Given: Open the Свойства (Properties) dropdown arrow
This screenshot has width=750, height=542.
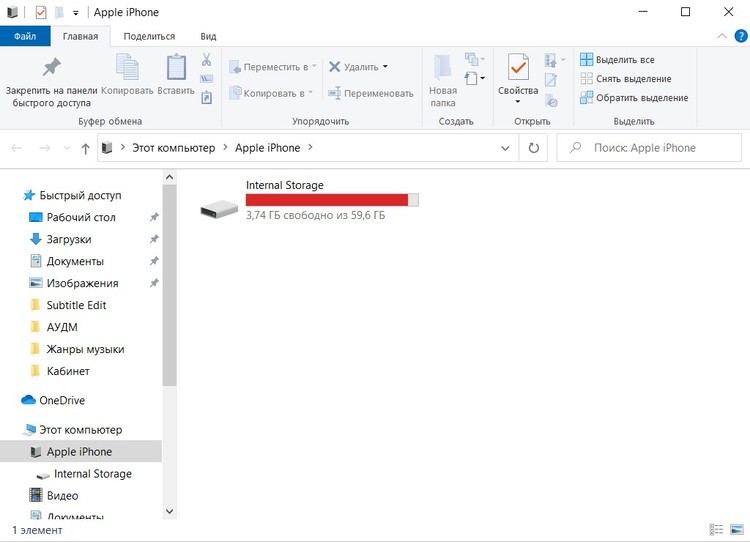Looking at the screenshot, I should click(518, 101).
